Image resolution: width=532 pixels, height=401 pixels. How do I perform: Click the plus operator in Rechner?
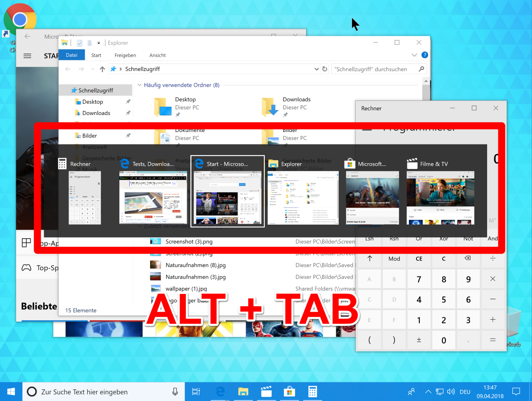point(493,320)
